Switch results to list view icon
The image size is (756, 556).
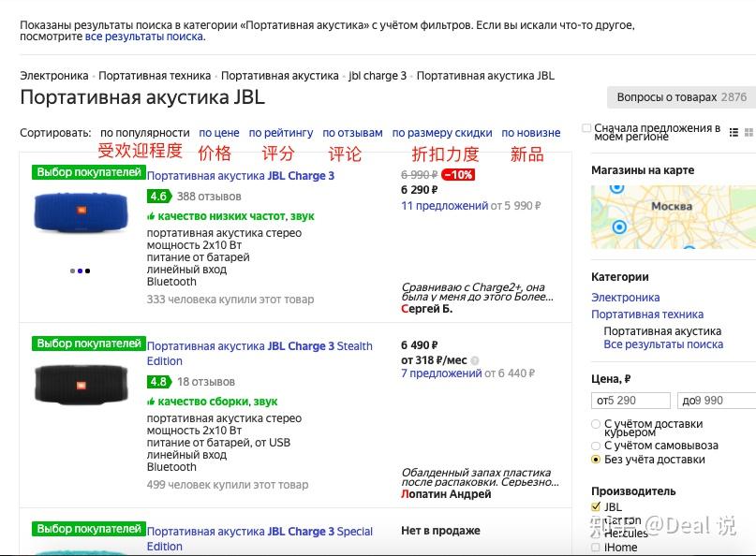pyautogui.click(x=734, y=133)
